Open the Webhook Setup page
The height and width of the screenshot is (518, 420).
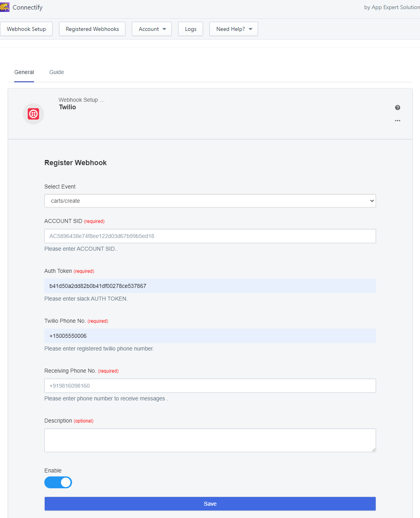point(26,29)
